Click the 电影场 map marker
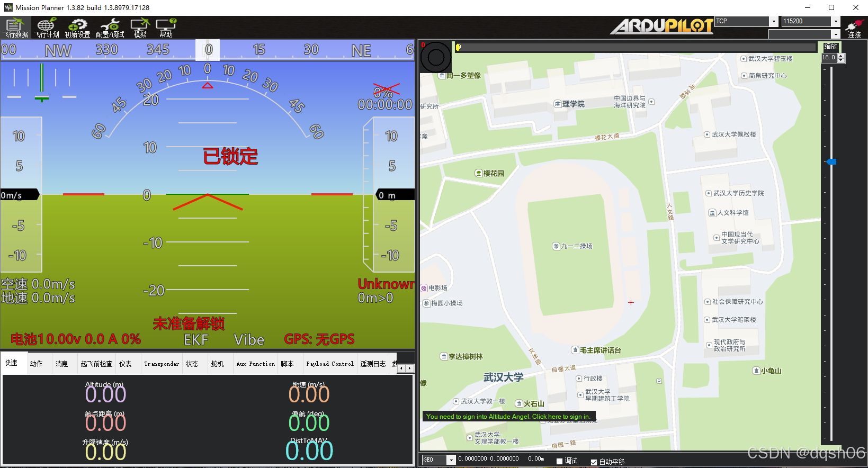 click(424, 288)
